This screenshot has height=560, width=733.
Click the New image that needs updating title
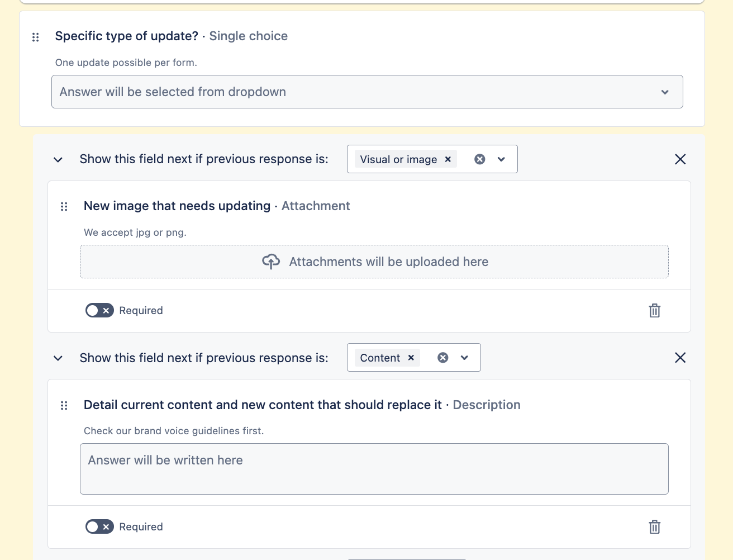[x=177, y=206]
